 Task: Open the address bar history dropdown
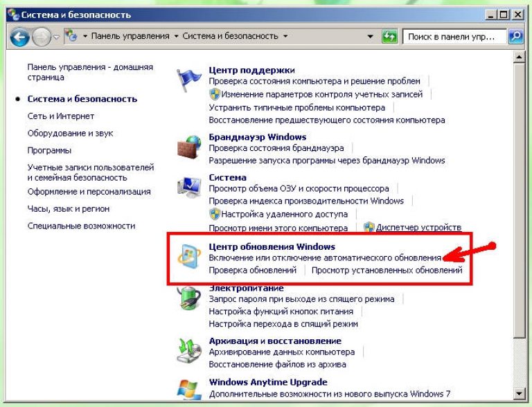click(371, 36)
